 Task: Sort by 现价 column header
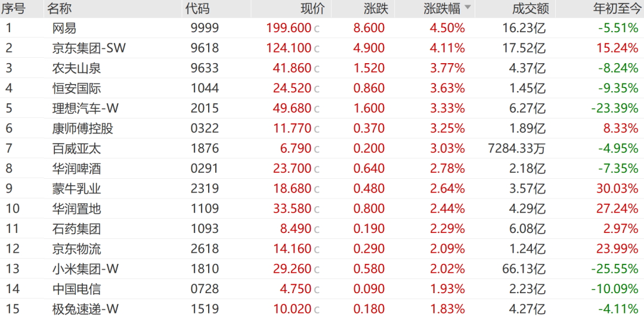pos(312,8)
